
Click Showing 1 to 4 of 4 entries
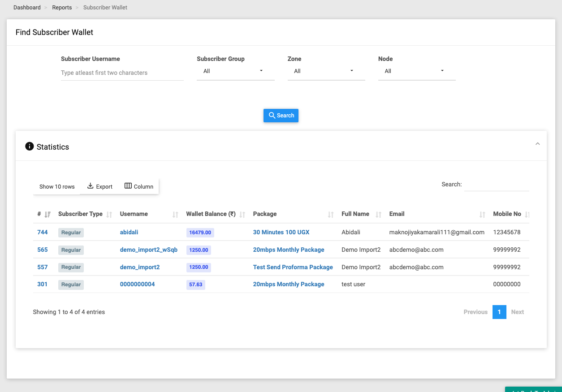[69, 312]
